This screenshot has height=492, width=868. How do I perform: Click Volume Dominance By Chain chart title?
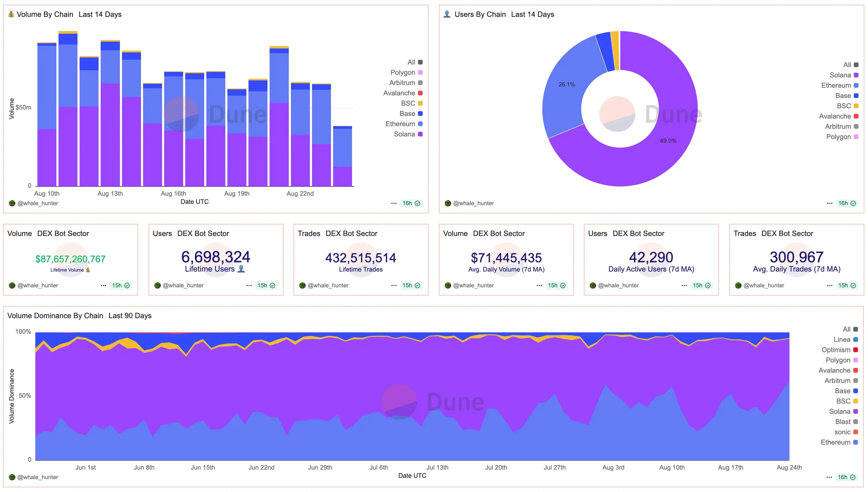coord(55,316)
